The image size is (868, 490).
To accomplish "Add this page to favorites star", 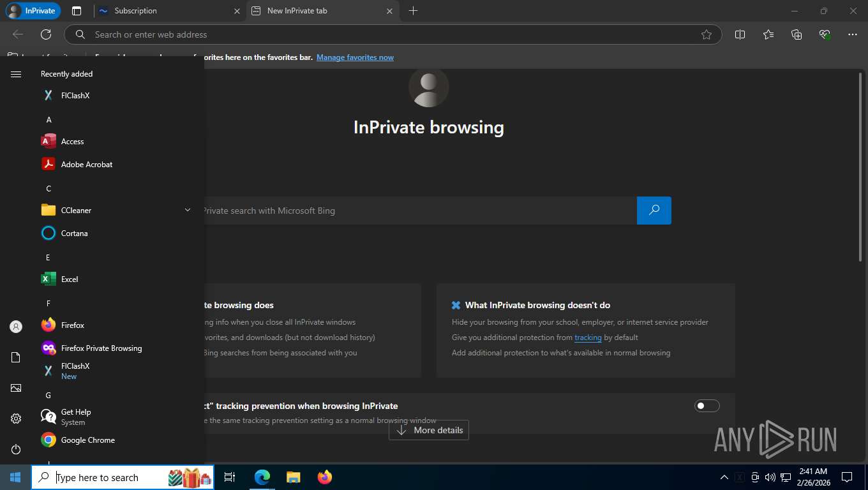I will click(x=707, y=34).
